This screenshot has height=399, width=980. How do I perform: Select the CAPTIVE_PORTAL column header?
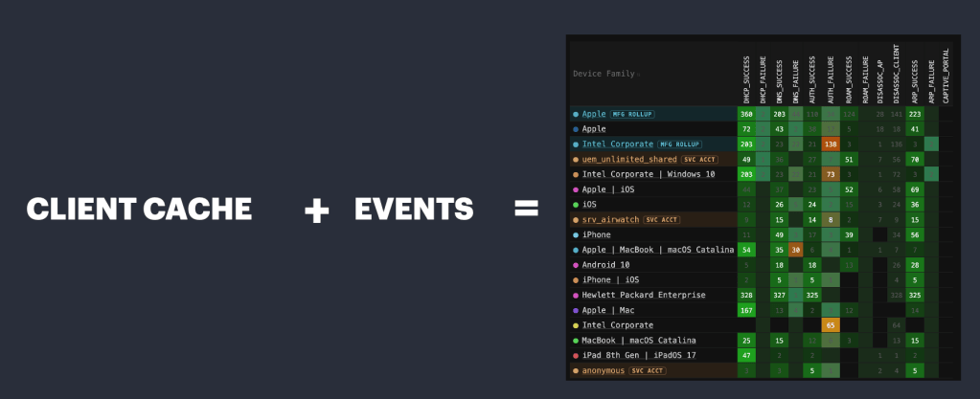coord(946,76)
